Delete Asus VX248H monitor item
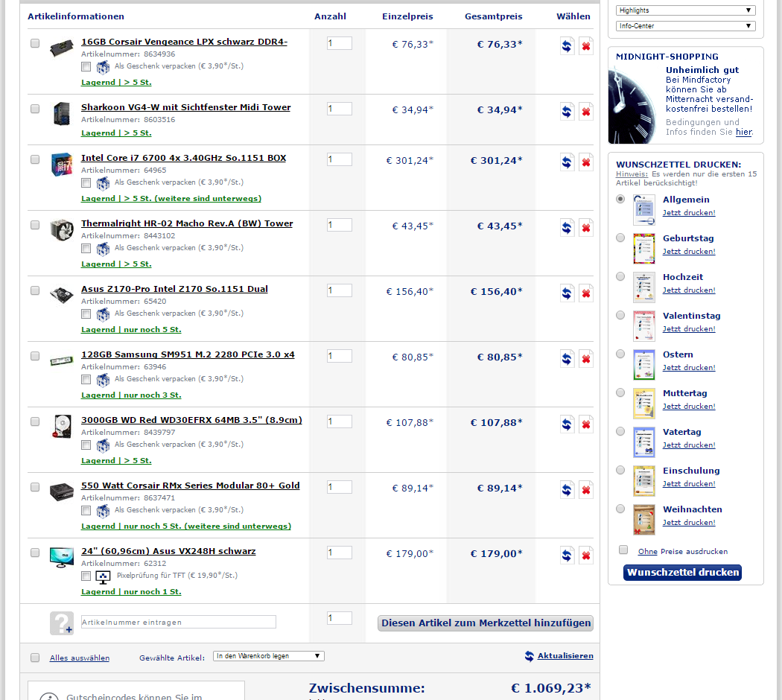This screenshot has height=700, width=782. tap(586, 555)
